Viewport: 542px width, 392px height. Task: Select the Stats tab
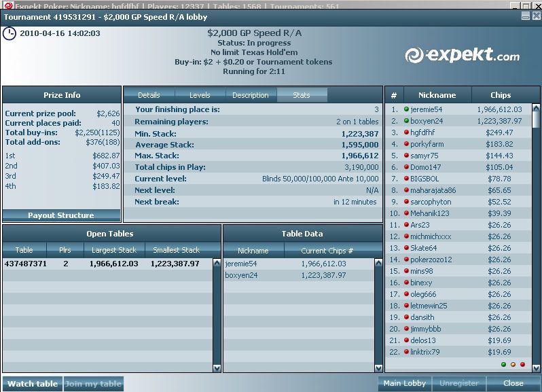click(302, 95)
